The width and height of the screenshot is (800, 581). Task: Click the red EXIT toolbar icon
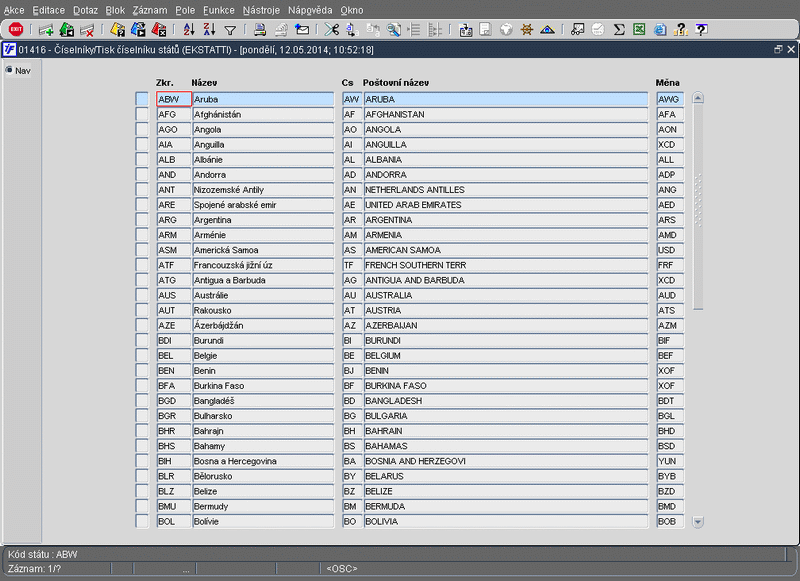[x=16, y=30]
